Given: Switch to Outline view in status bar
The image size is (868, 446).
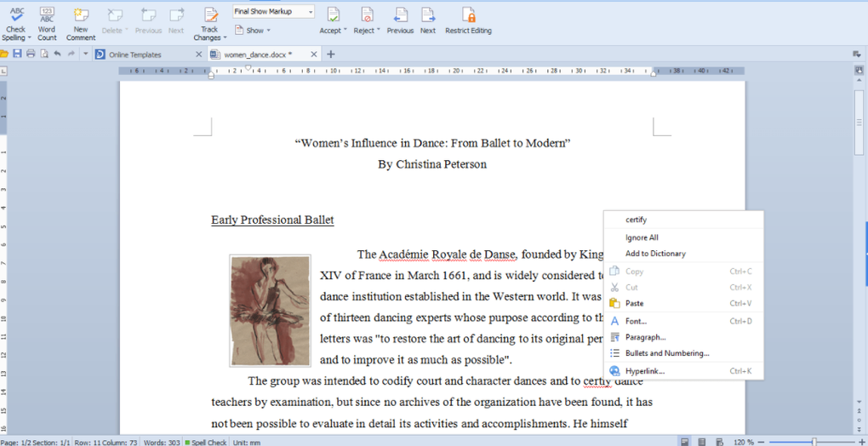Looking at the screenshot, I should coord(702,442).
